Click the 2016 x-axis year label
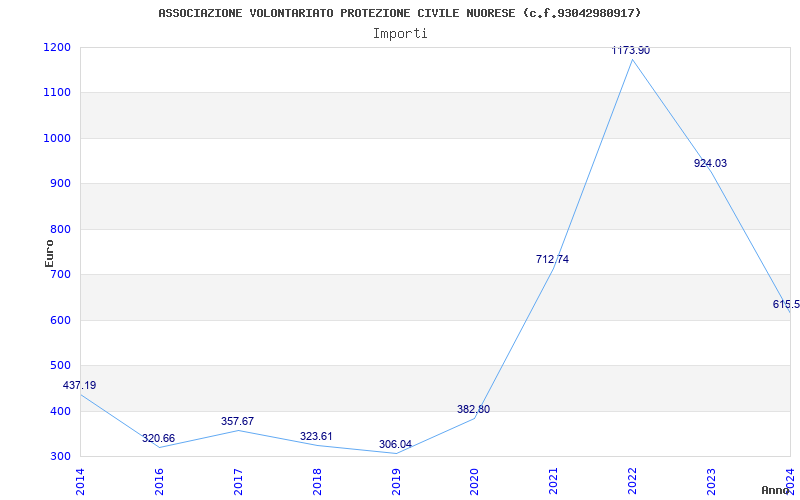 coord(159,481)
